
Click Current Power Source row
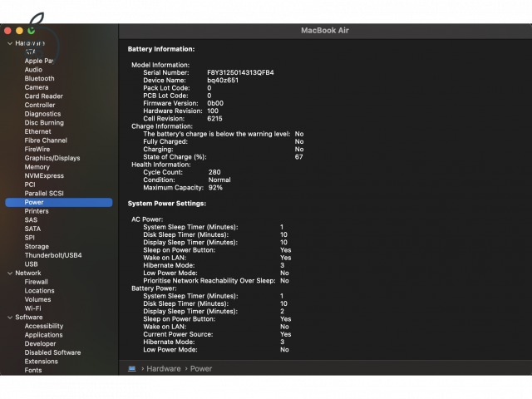[217, 334]
